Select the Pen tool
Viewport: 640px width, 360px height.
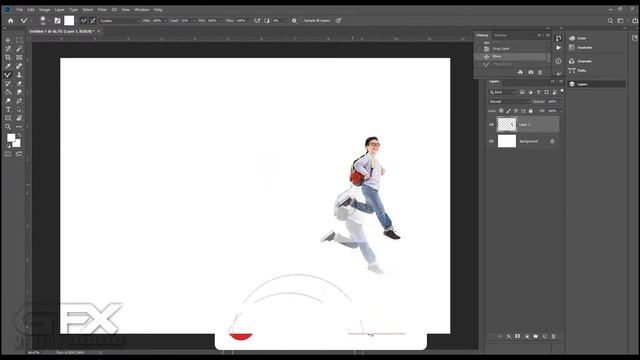(19, 101)
